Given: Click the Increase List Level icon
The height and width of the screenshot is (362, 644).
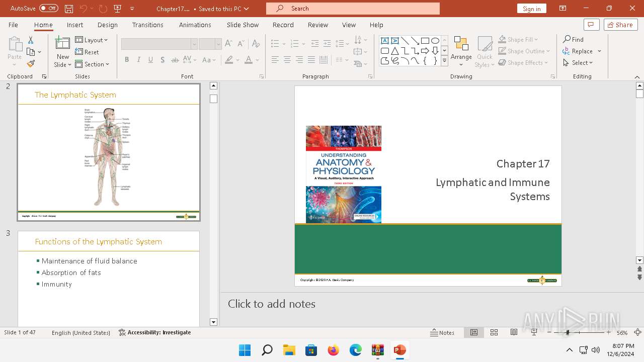Looking at the screenshot, I should (327, 44).
